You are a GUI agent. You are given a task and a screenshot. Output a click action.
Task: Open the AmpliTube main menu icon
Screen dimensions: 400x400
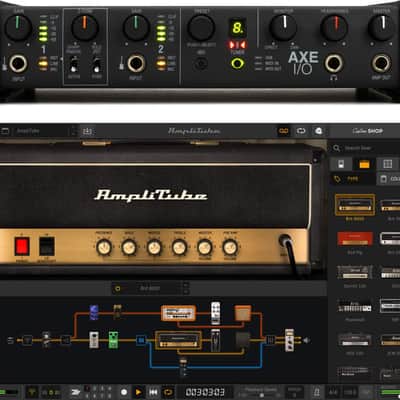click(x=5, y=131)
